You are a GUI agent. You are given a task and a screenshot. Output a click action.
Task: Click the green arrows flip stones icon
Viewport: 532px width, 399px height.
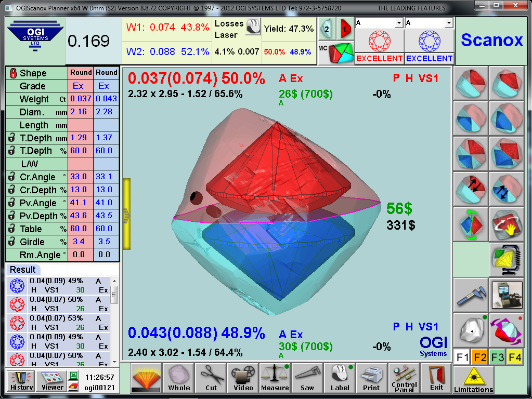click(x=471, y=224)
